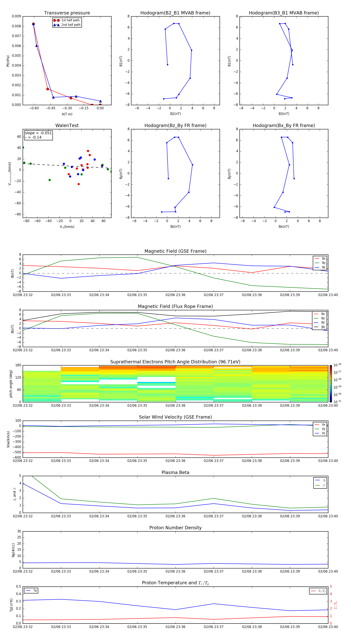351x644 pixels.
Task: Select By' in the Flux Rope legend
Action: point(320,318)
